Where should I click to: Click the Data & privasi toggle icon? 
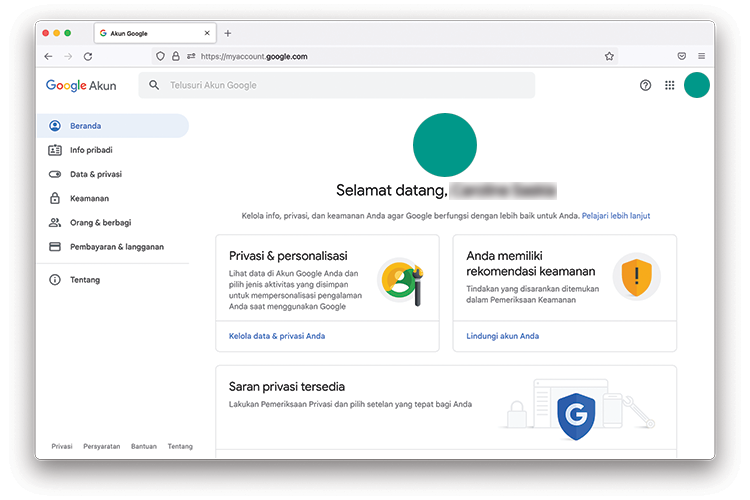tap(55, 174)
